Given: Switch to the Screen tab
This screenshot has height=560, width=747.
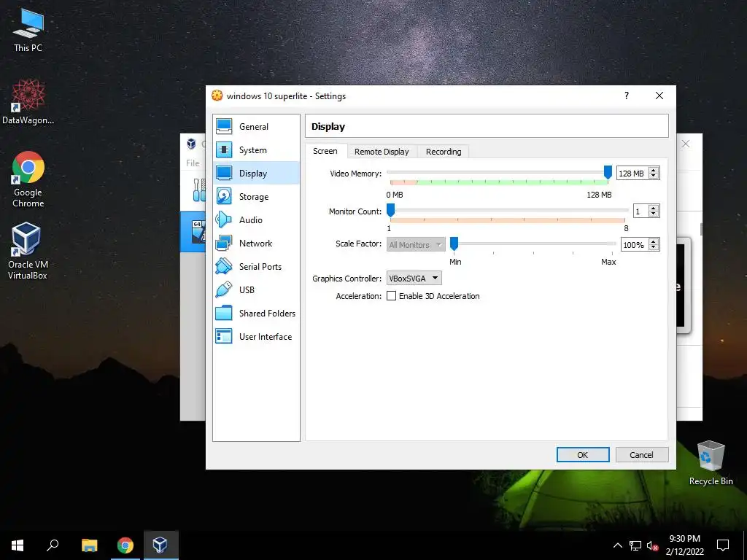Looking at the screenshot, I should 325,151.
